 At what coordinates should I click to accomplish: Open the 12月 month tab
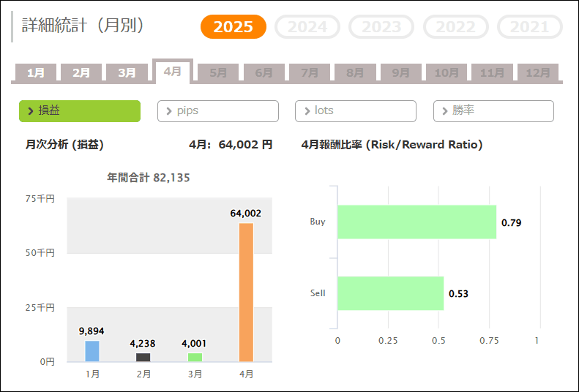(x=538, y=72)
